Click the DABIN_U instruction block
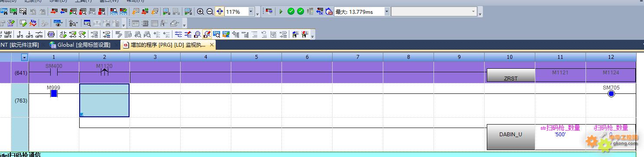The image size is (644, 157). (511, 135)
